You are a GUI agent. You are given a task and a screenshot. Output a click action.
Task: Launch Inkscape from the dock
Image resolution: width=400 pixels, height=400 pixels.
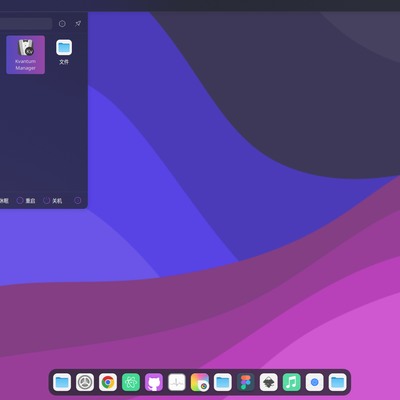click(269, 382)
